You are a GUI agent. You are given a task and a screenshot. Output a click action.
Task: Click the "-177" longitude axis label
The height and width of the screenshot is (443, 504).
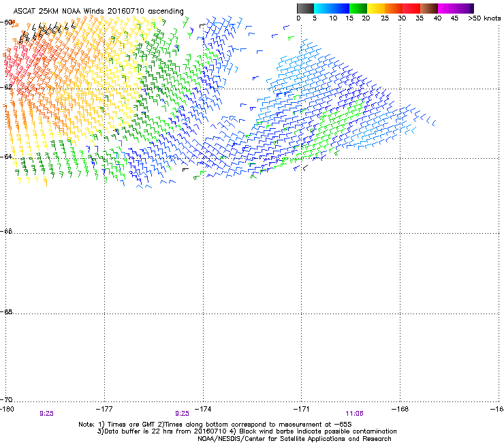[x=104, y=409]
